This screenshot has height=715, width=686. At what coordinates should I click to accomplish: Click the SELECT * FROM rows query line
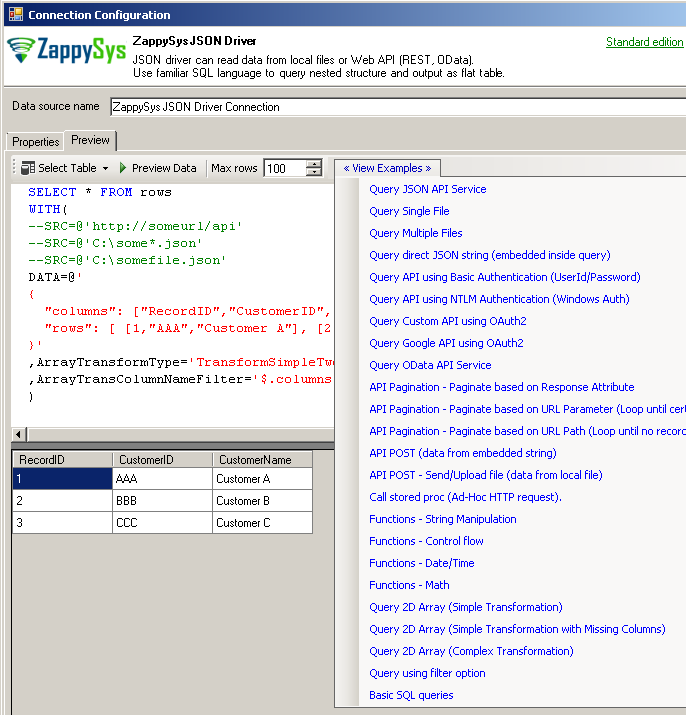coord(100,192)
